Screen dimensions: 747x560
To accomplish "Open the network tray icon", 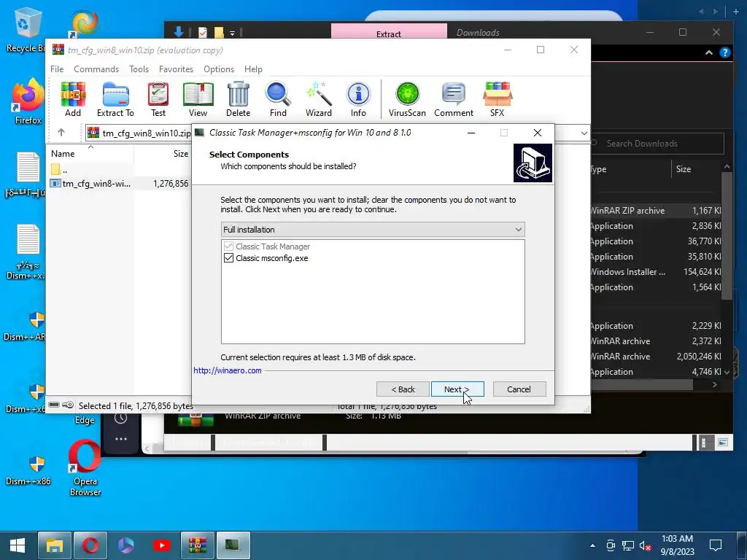I will (x=628, y=545).
